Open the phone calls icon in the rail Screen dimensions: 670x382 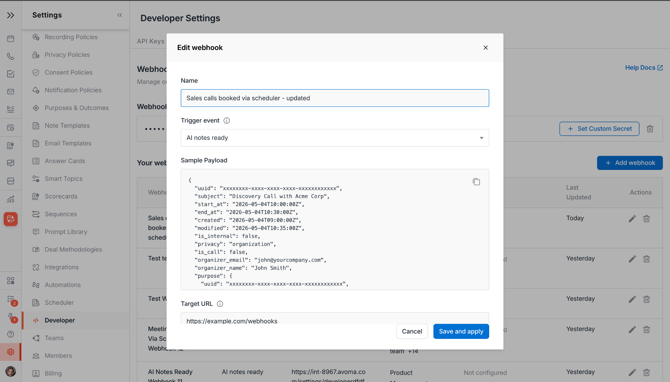11,56
